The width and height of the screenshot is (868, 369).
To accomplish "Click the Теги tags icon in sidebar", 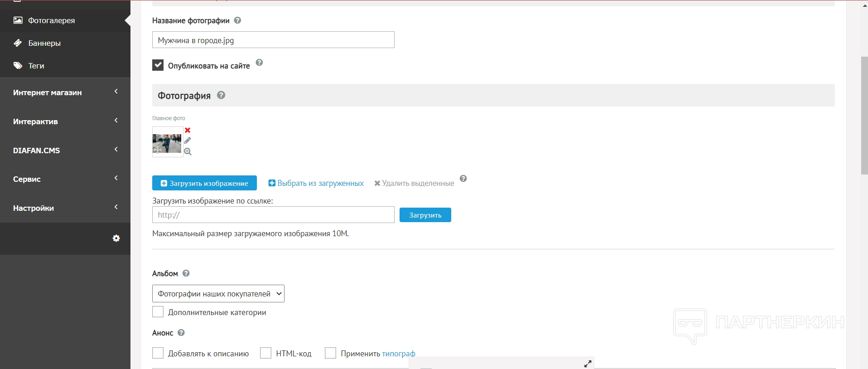I will tap(18, 66).
